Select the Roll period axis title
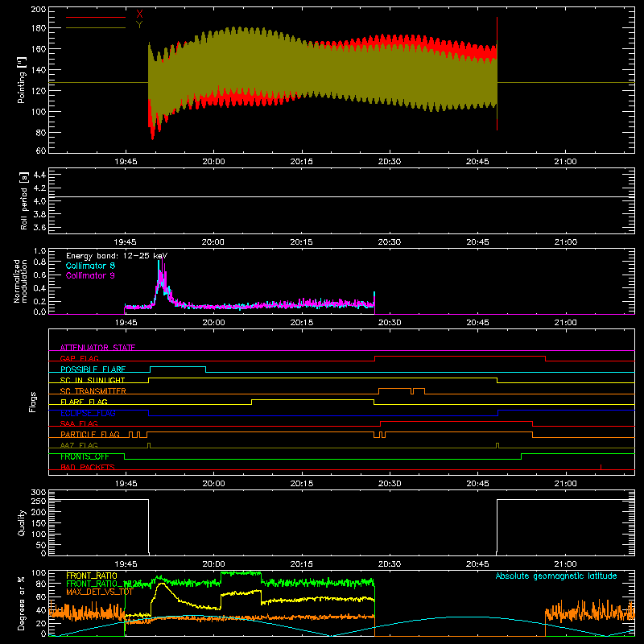The height and width of the screenshot is (644, 644). pos(24,200)
